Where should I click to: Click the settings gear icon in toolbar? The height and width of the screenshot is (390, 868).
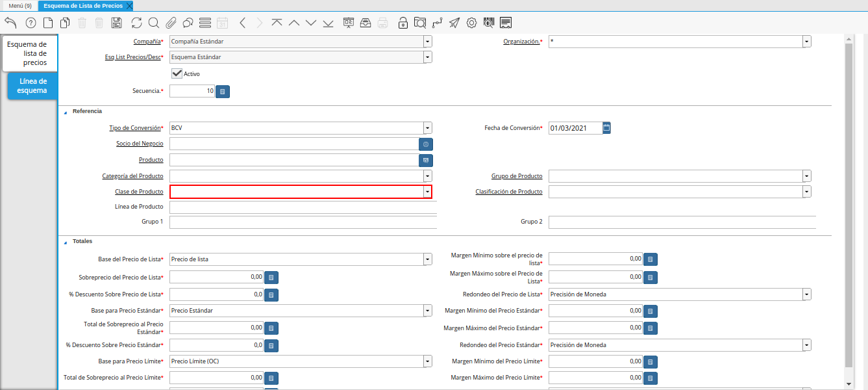[471, 23]
